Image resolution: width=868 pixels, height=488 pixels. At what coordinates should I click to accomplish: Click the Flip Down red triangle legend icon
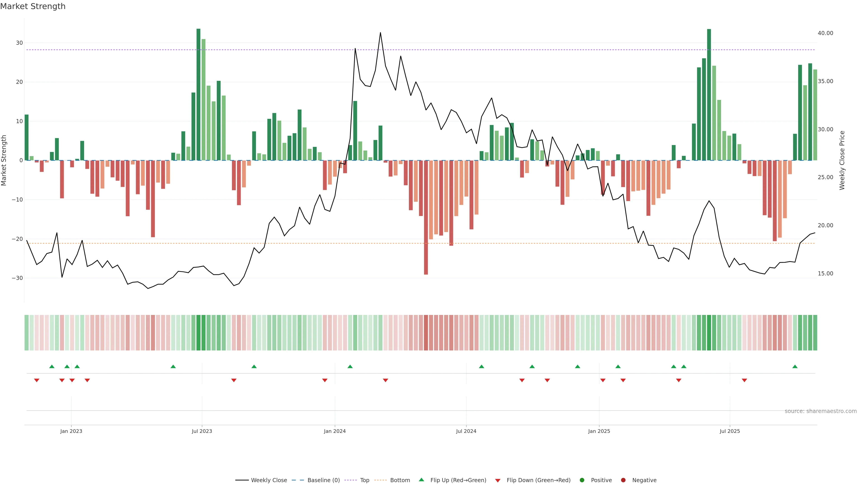point(498,481)
